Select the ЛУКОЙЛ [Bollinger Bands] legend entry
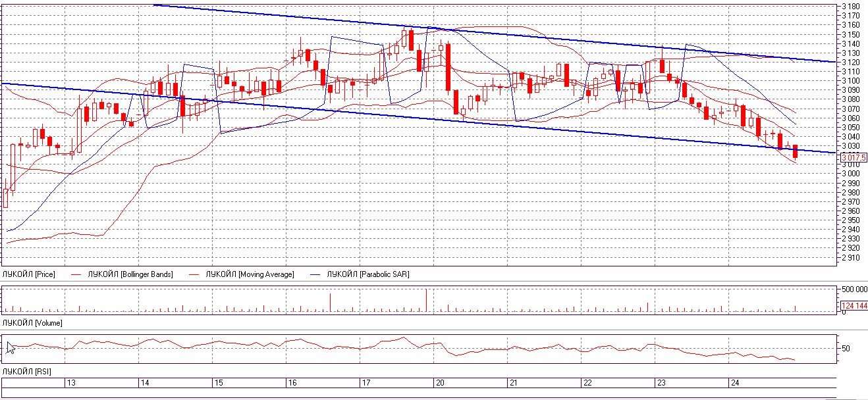Screen dimensions: 868x400 (x=130, y=274)
